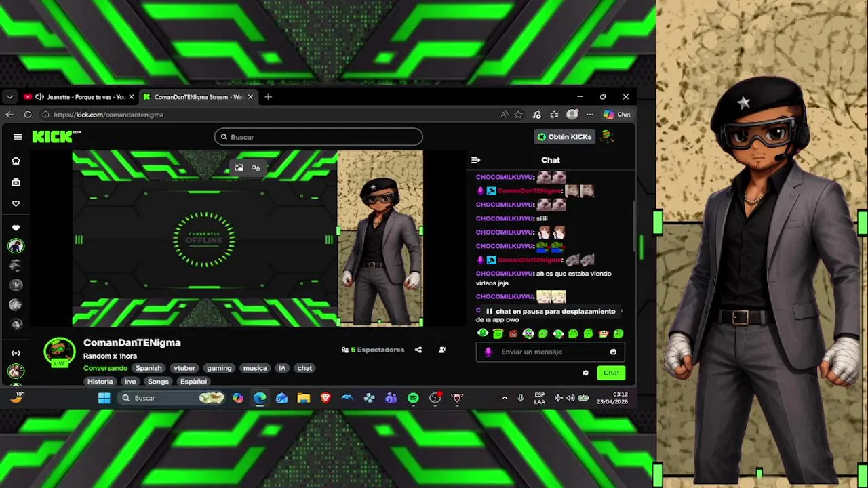Click Obtén KICKs button

(564, 137)
